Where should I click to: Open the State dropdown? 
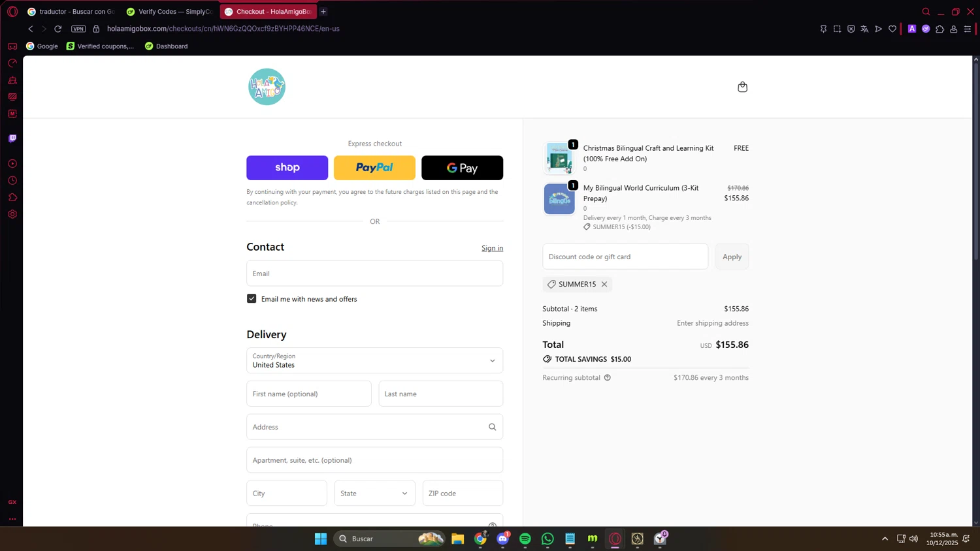(374, 493)
